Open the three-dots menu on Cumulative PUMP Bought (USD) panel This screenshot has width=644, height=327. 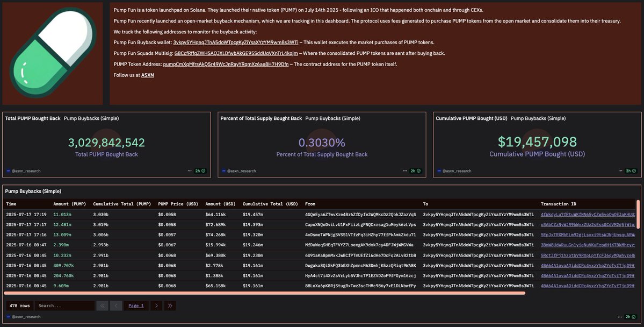pos(620,170)
